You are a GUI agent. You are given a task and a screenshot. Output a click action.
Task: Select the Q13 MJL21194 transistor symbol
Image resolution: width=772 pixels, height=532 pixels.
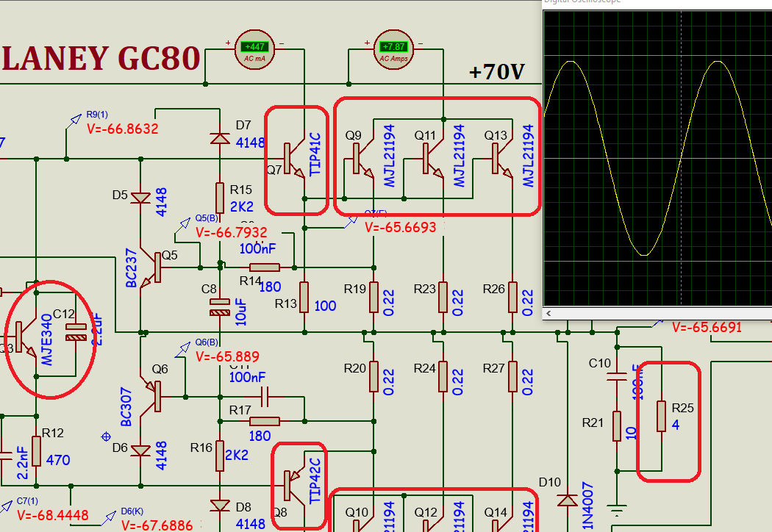pos(502,159)
